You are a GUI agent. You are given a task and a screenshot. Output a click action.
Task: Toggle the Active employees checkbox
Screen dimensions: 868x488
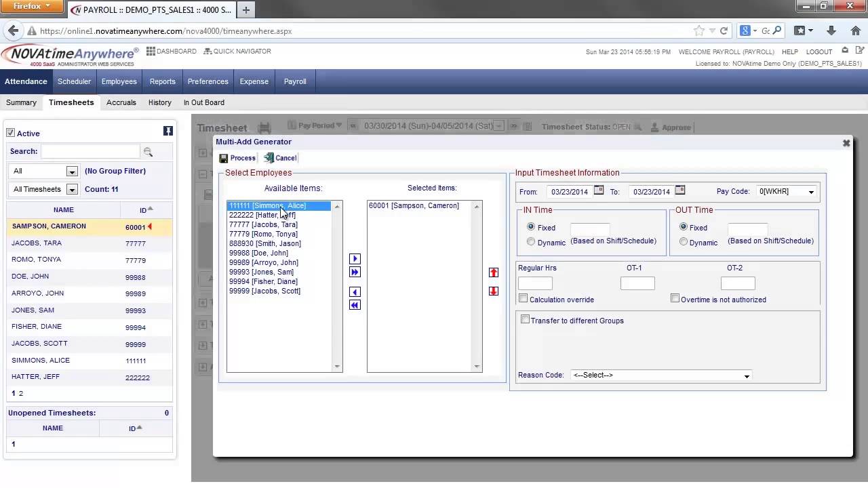[x=10, y=133]
